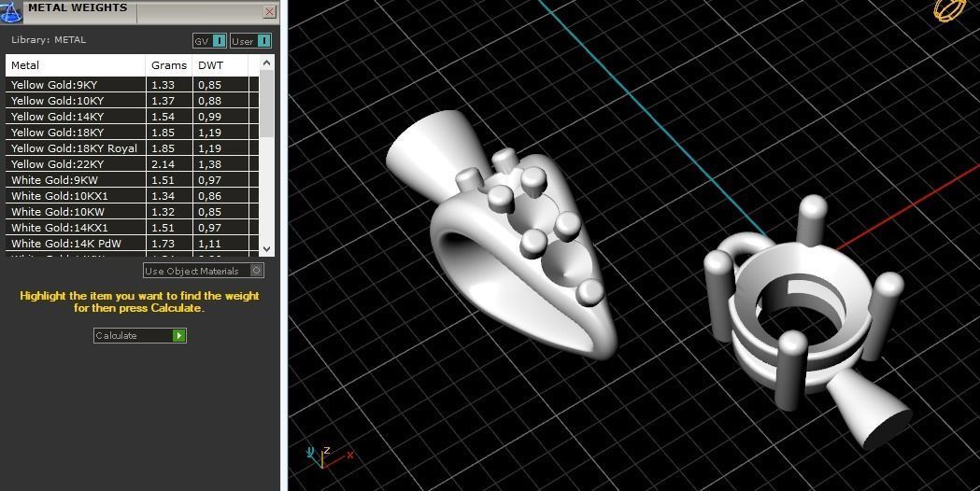Viewport: 980px width, 491px height.
Task: Select the Yellow Gold:9KY row
Action: tap(132, 84)
